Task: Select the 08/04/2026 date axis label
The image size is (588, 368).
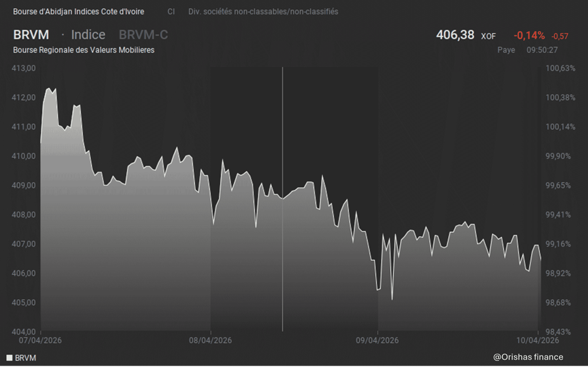Action: (x=210, y=340)
